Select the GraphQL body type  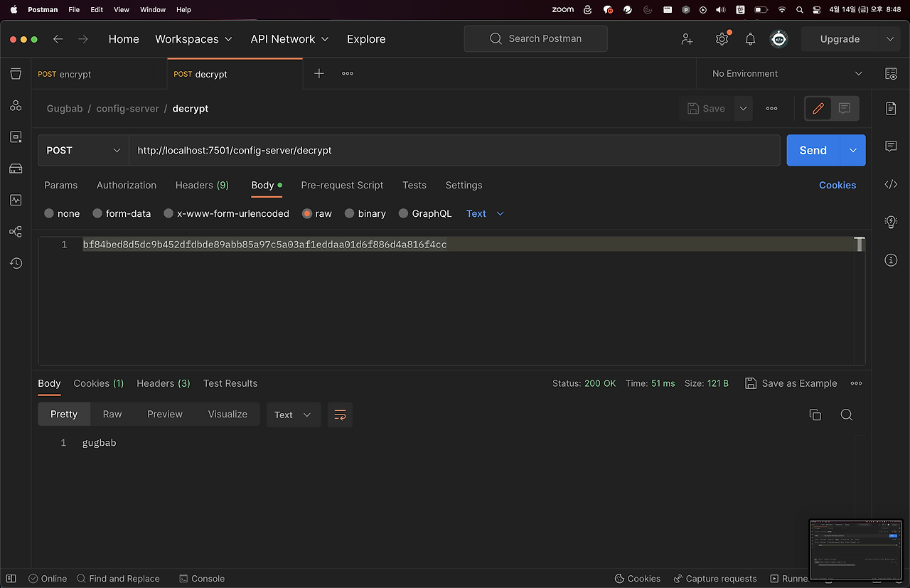coord(425,213)
